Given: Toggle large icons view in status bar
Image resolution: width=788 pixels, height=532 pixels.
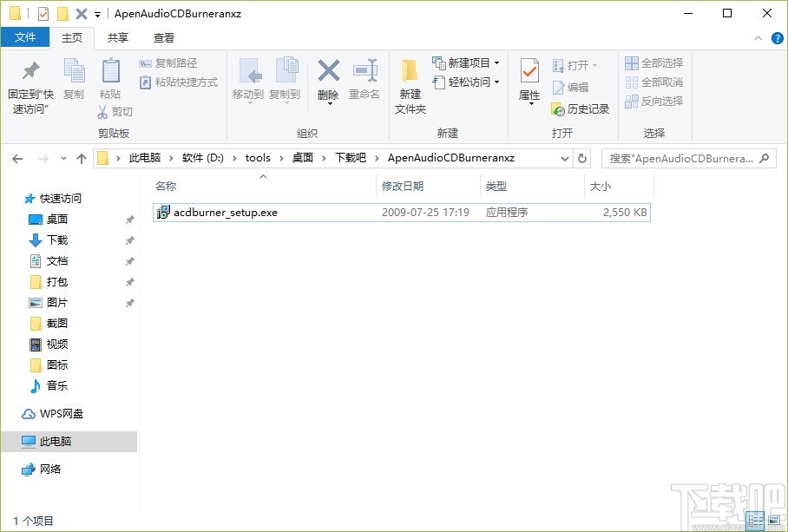Looking at the screenshot, I should (x=774, y=522).
